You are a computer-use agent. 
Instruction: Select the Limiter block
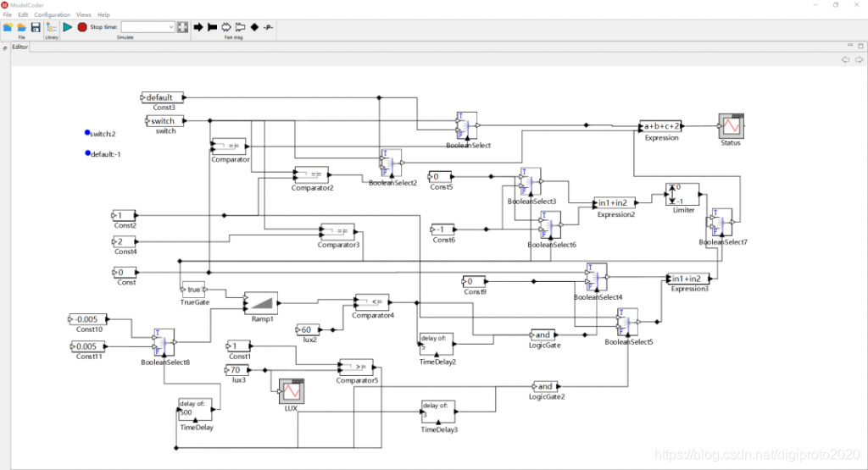682,195
